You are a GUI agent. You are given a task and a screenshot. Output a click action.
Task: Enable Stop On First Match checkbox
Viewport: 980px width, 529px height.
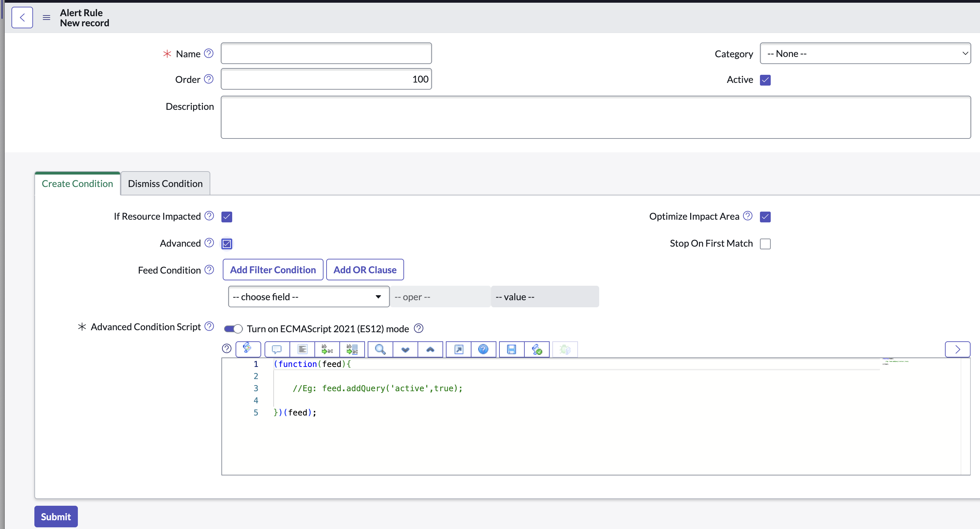click(765, 244)
